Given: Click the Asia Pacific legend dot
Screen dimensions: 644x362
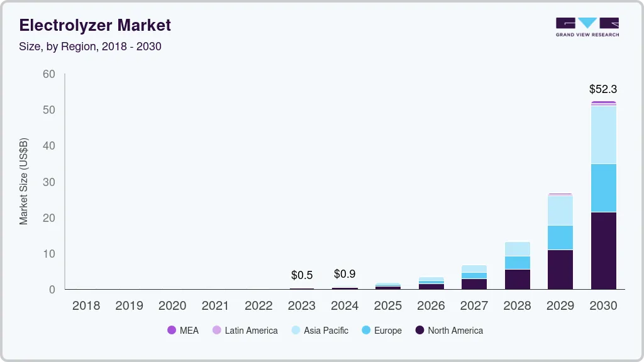Looking at the screenshot, I should pos(296,331).
